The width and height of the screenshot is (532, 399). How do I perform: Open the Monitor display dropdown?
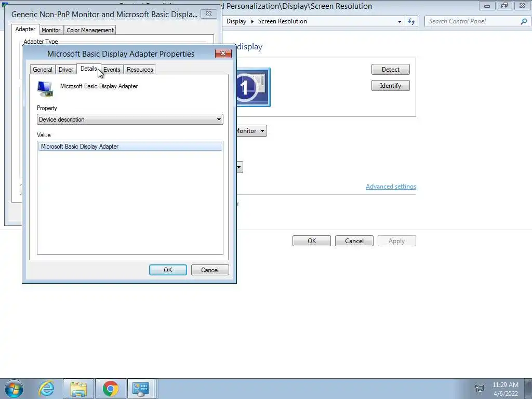(x=251, y=130)
